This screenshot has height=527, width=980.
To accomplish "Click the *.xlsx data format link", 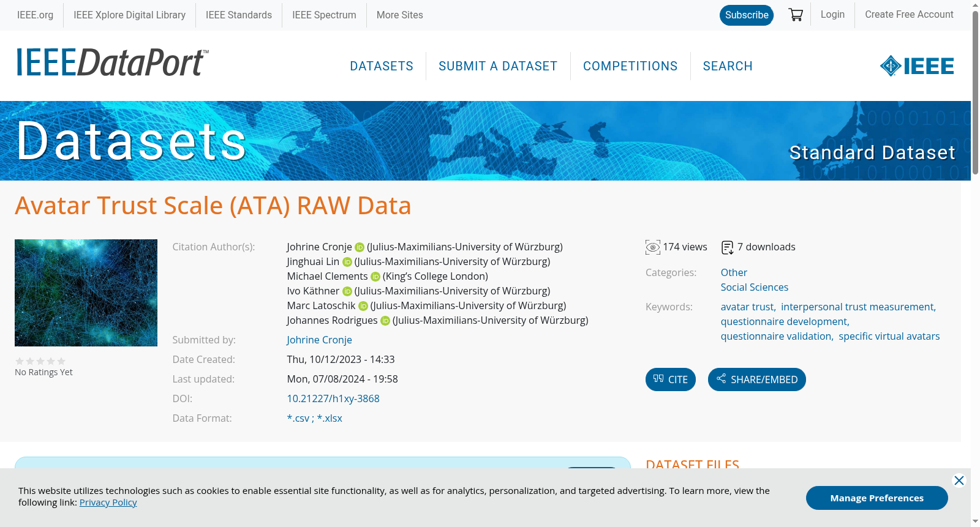I will [x=330, y=418].
